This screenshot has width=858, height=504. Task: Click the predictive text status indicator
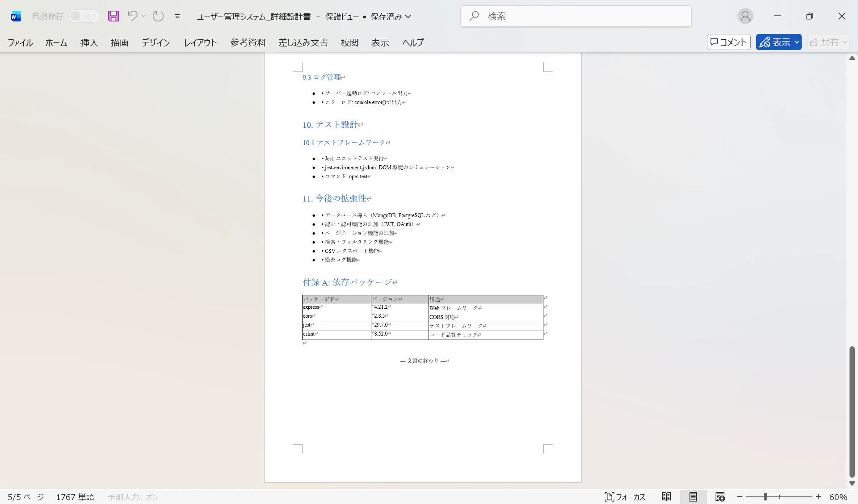click(133, 497)
